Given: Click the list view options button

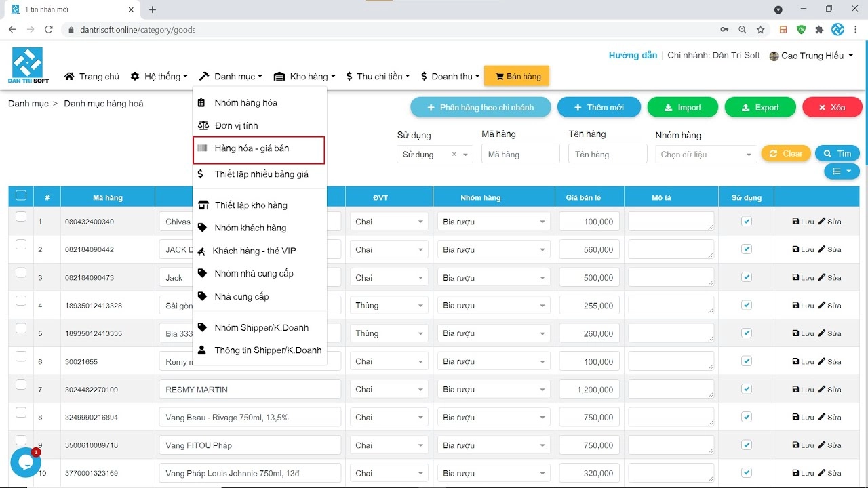Looking at the screenshot, I should 842,171.
